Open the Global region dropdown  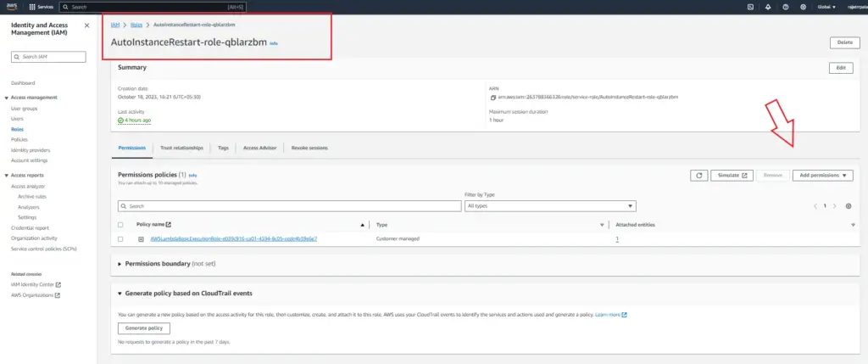coord(826,7)
